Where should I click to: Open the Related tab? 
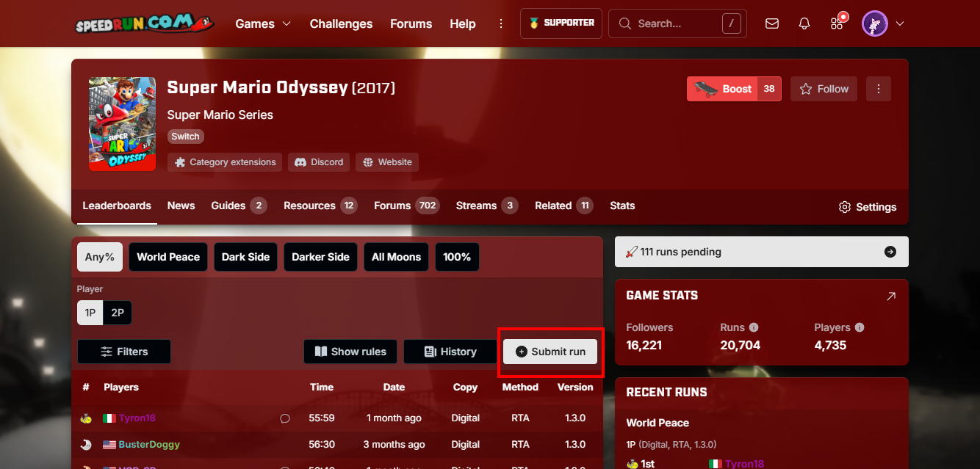point(564,206)
